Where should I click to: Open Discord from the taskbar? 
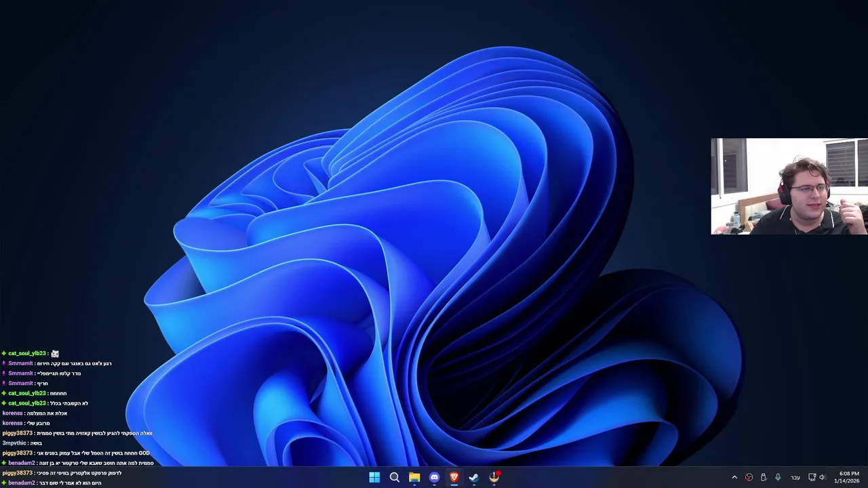pos(434,477)
